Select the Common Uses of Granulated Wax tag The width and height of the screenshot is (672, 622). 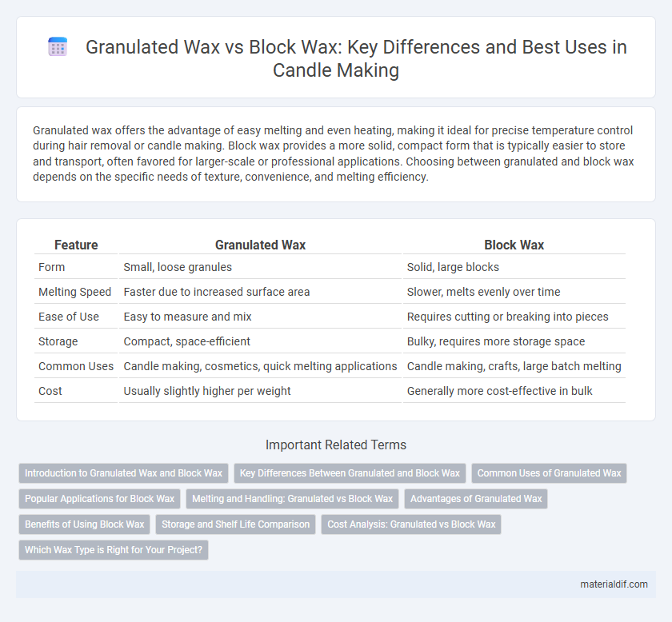pos(549,473)
